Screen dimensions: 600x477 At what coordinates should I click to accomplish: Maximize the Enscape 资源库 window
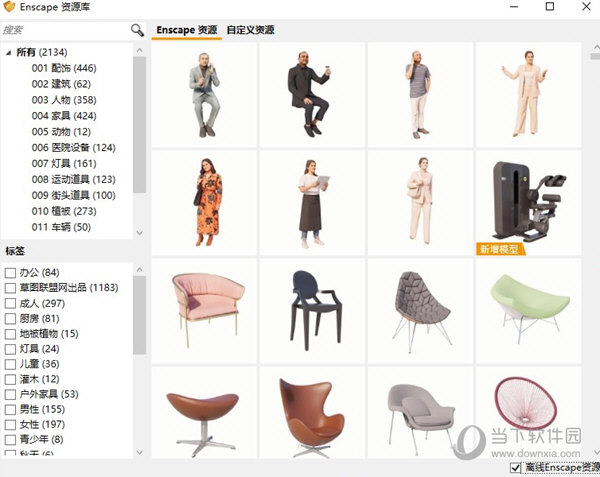coord(550,7)
